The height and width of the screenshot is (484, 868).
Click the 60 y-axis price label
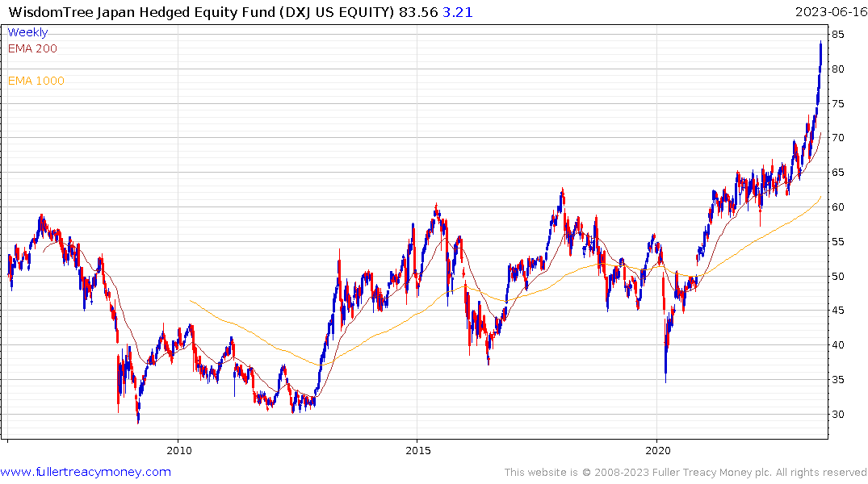pyautogui.click(x=838, y=207)
